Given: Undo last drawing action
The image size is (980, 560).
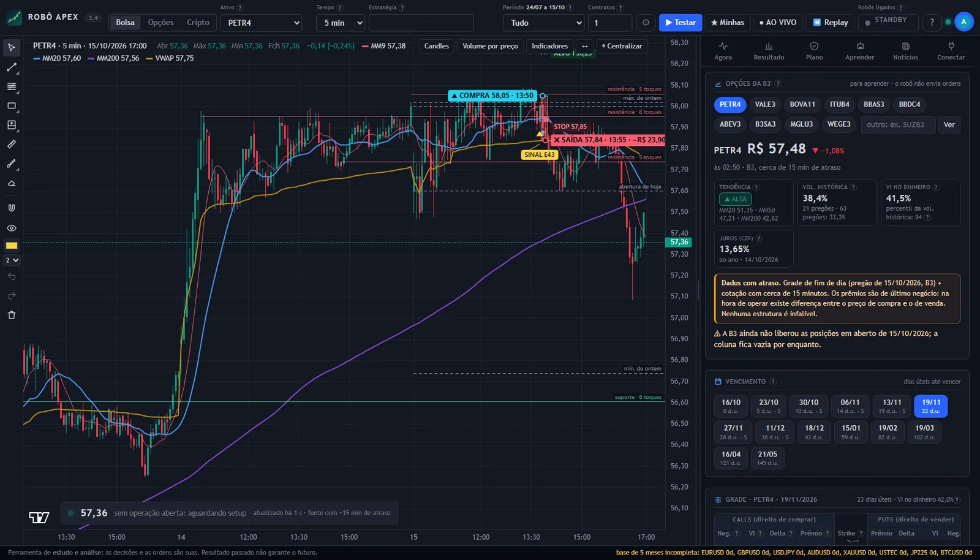Looking at the screenshot, I should tap(12, 276).
